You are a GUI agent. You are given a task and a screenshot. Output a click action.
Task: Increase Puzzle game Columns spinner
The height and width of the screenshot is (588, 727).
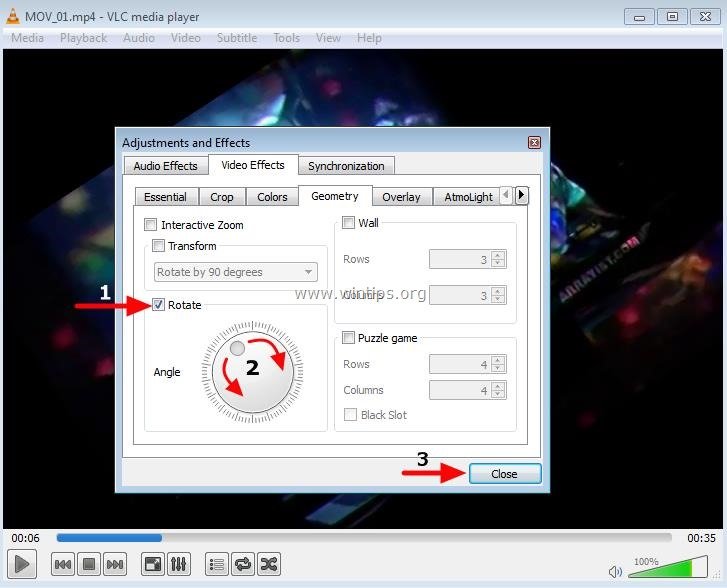pyautogui.click(x=498, y=386)
